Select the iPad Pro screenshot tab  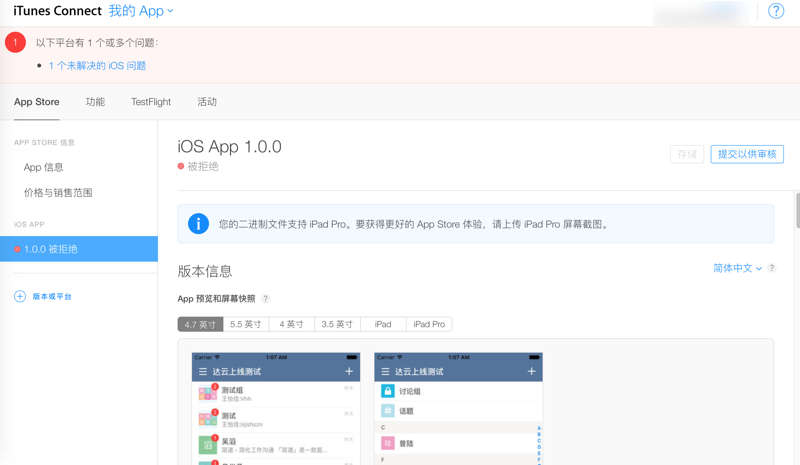click(x=429, y=324)
